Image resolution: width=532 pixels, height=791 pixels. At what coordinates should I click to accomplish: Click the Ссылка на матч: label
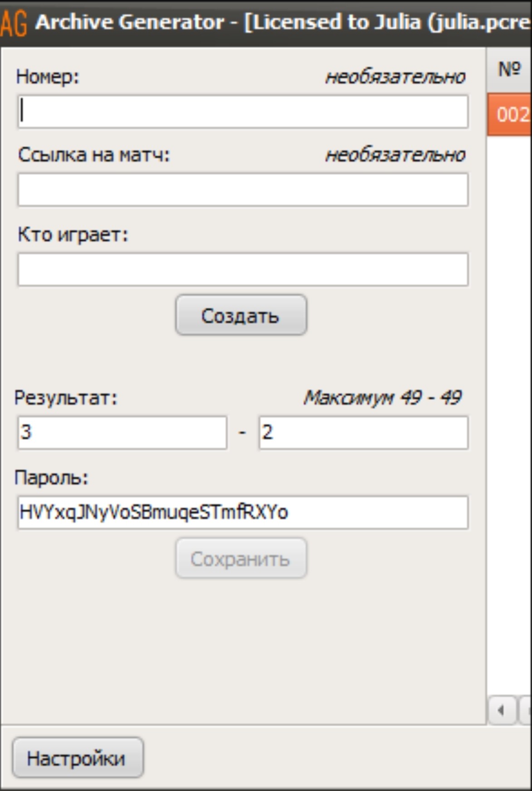pos(94,155)
